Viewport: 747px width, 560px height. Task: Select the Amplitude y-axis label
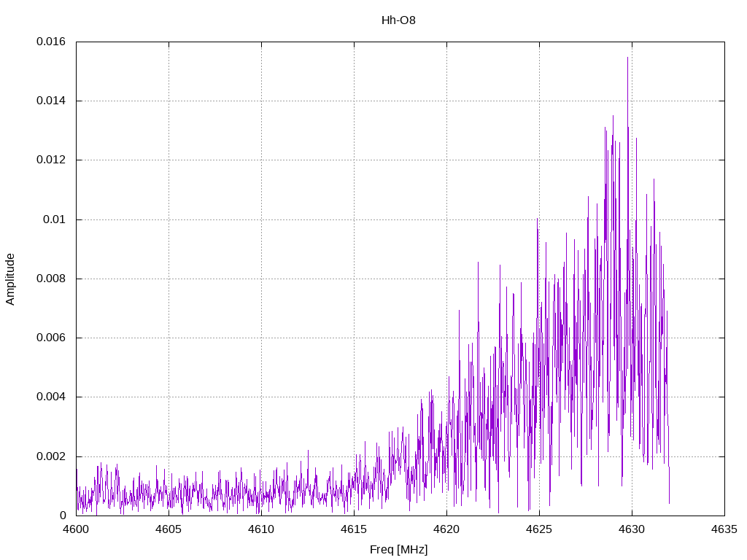(x=10, y=279)
